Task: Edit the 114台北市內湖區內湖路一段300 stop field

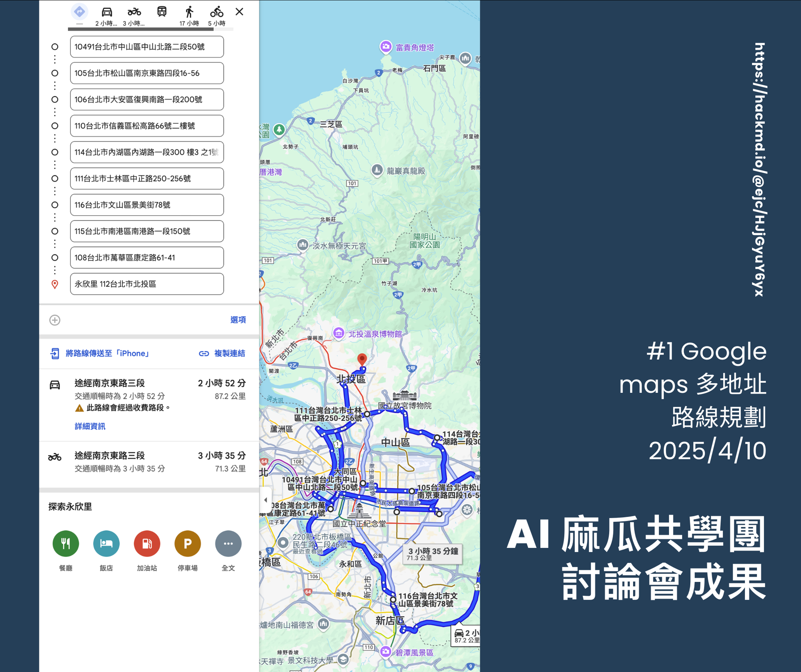Action: pos(147,152)
